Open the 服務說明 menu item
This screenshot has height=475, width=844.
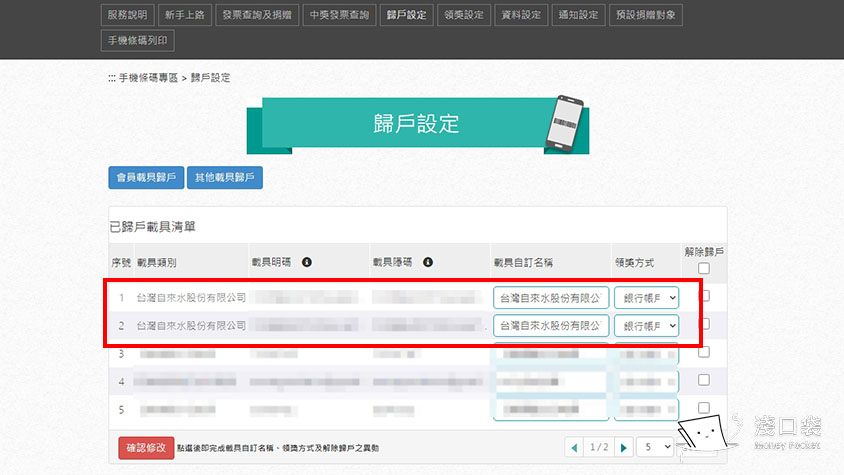tap(127, 15)
